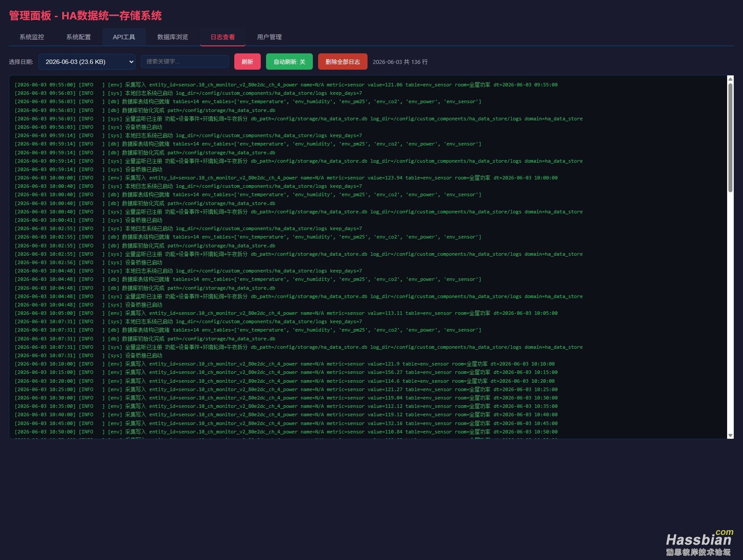The width and height of the screenshot is (743, 560).
Task: Open the 用户管理 tab
Action: 269,37
